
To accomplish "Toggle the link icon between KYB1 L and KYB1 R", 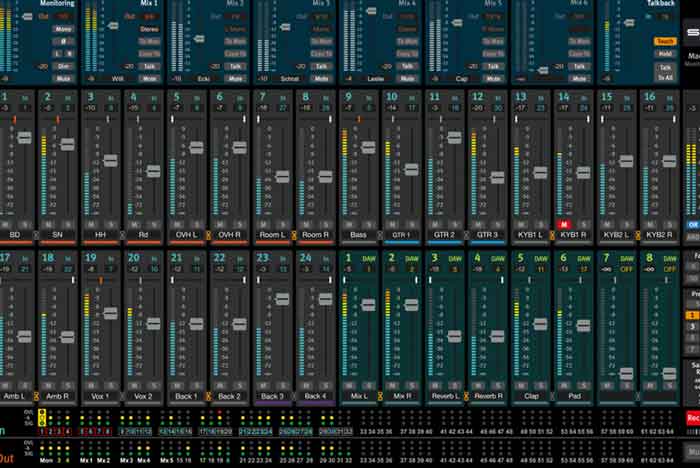I will 552,235.
